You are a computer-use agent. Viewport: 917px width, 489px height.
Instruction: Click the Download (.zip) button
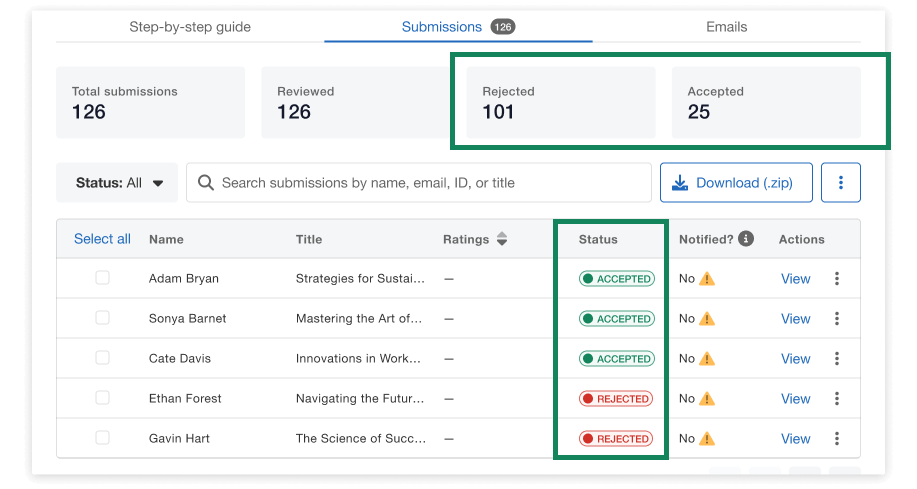point(735,183)
